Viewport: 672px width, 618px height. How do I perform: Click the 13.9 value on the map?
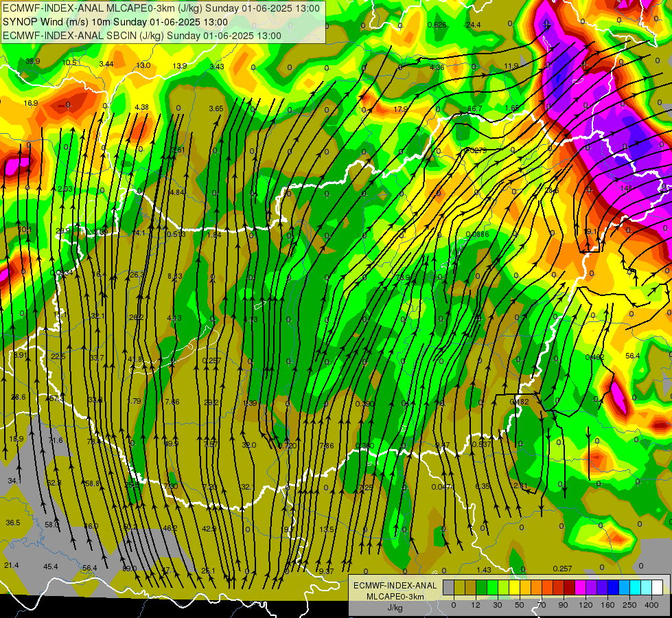[180, 66]
